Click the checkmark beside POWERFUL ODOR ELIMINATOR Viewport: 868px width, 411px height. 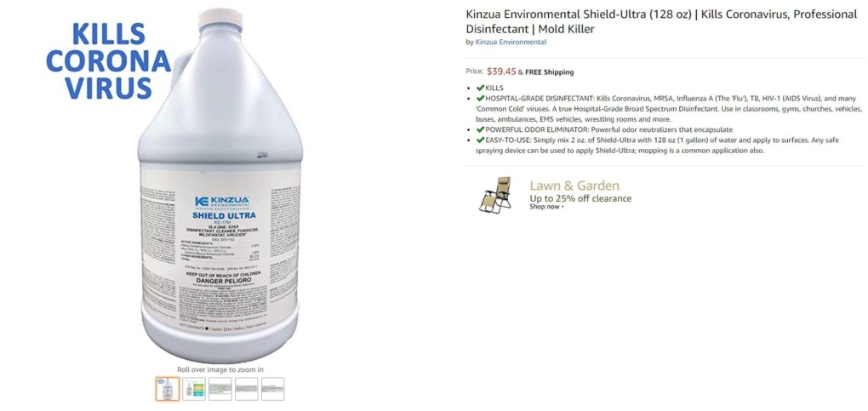click(480, 129)
